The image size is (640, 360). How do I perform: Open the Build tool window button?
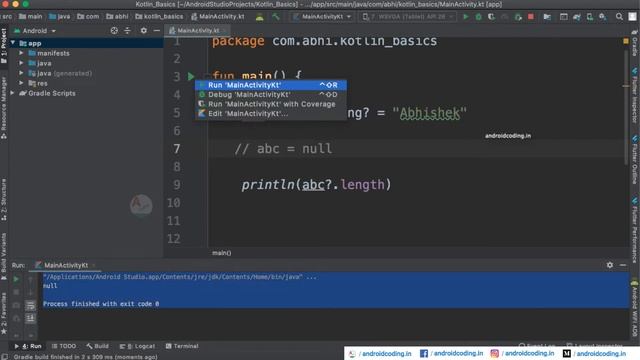point(98,346)
